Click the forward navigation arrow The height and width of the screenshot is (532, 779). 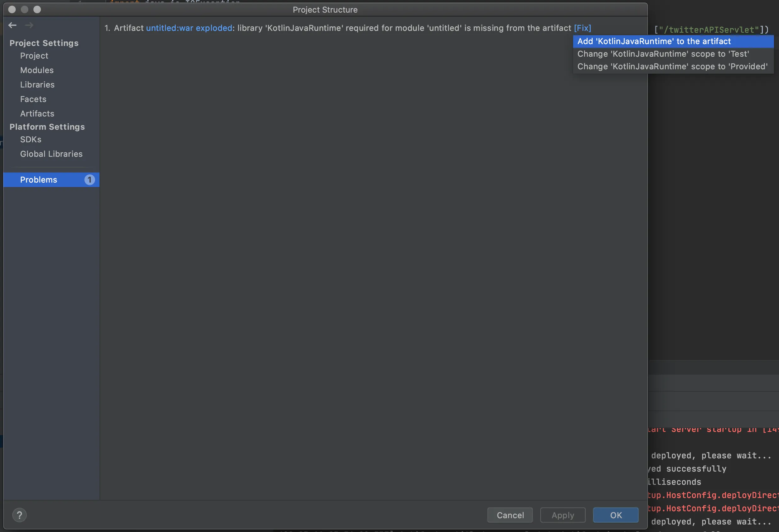click(29, 25)
